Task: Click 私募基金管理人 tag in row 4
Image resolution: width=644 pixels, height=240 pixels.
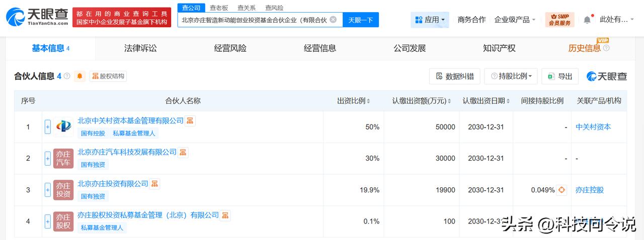Action: 103,227
